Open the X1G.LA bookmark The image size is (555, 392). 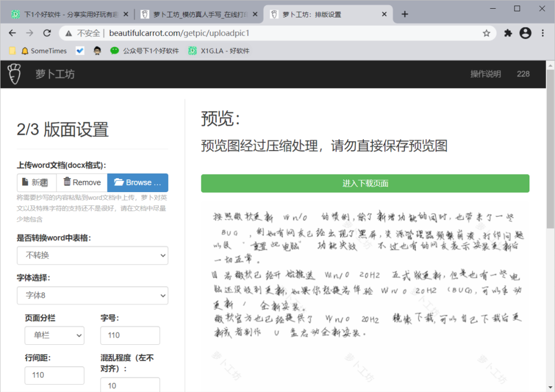tap(219, 51)
